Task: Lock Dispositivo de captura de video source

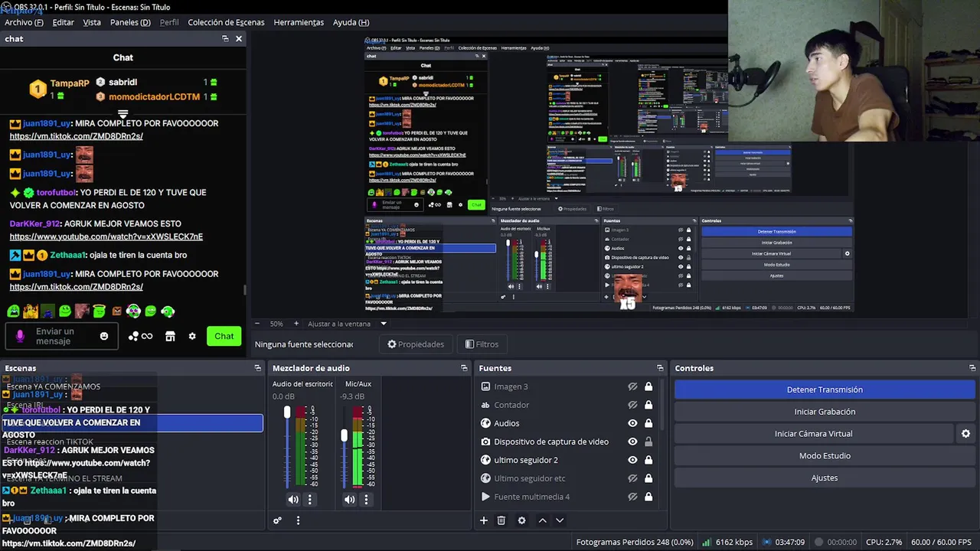Action: [648, 442]
